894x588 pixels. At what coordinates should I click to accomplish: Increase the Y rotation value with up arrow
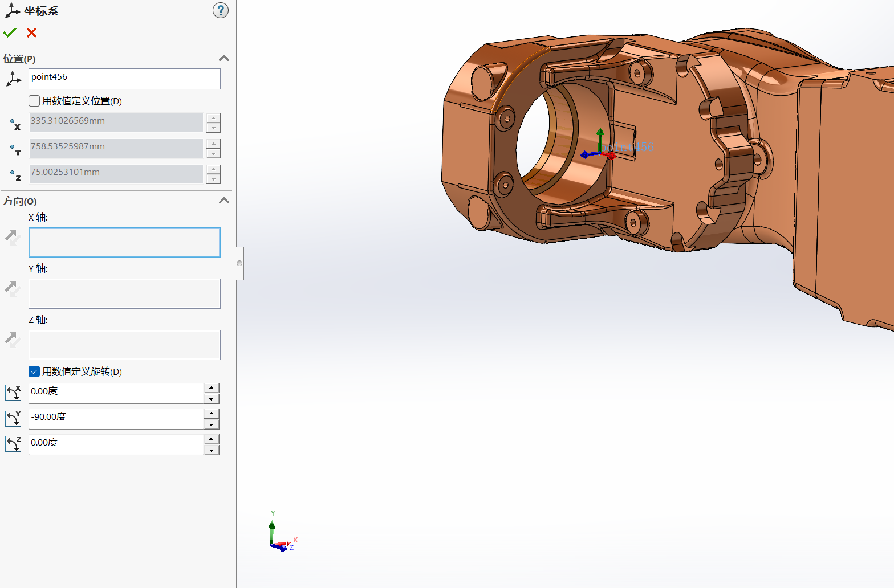212,413
